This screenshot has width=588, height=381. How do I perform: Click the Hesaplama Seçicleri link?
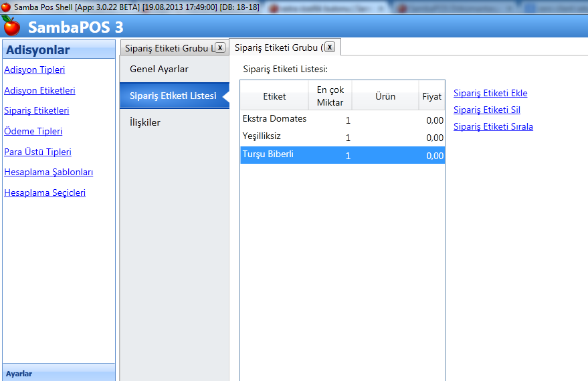[45, 193]
